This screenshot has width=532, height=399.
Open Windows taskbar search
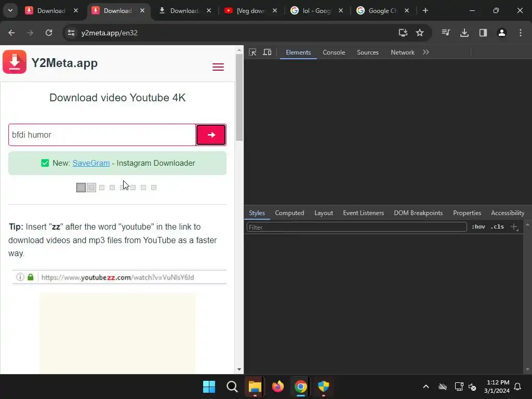click(232, 387)
